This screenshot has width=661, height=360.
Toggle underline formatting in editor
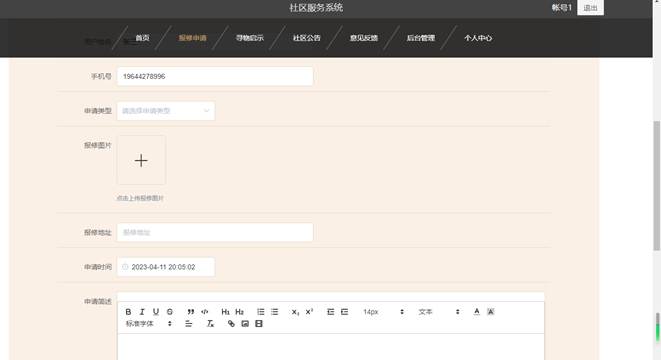point(156,312)
